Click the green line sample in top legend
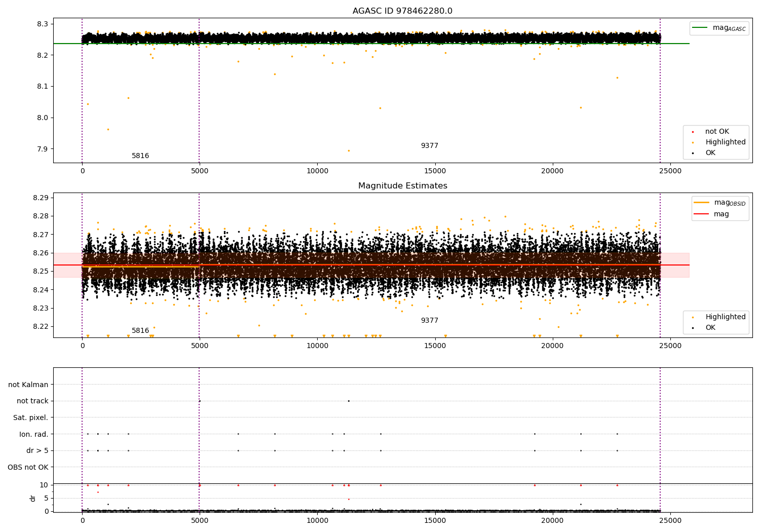 click(700, 28)
